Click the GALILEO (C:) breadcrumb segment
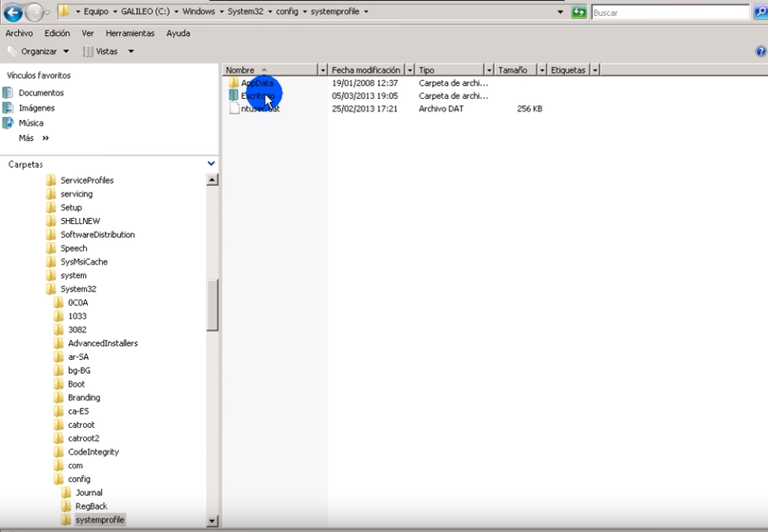This screenshot has width=768, height=532. 145,11
